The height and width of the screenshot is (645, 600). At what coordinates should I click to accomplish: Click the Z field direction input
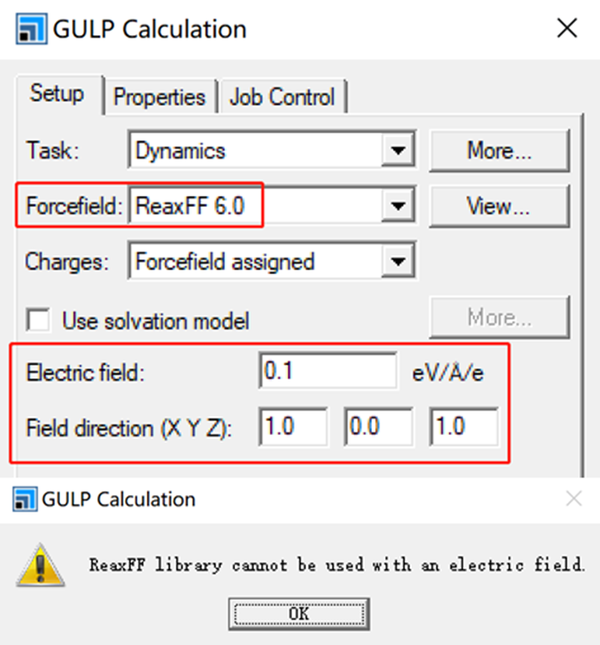(x=464, y=427)
